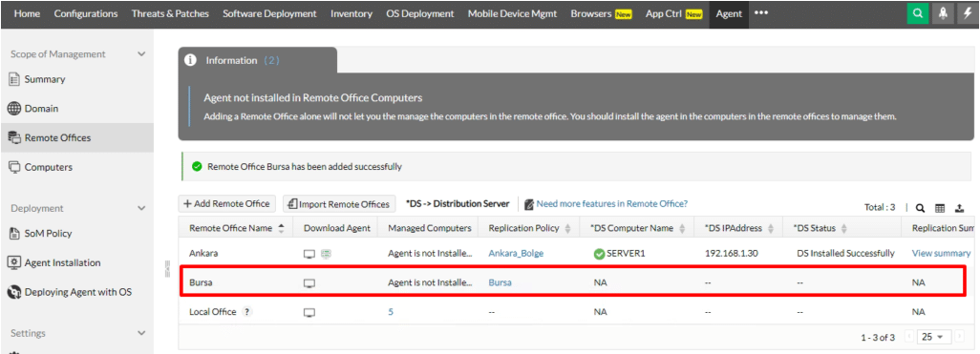
Task: Open the 25 rows per page dropdown
Action: pos(933,337)
